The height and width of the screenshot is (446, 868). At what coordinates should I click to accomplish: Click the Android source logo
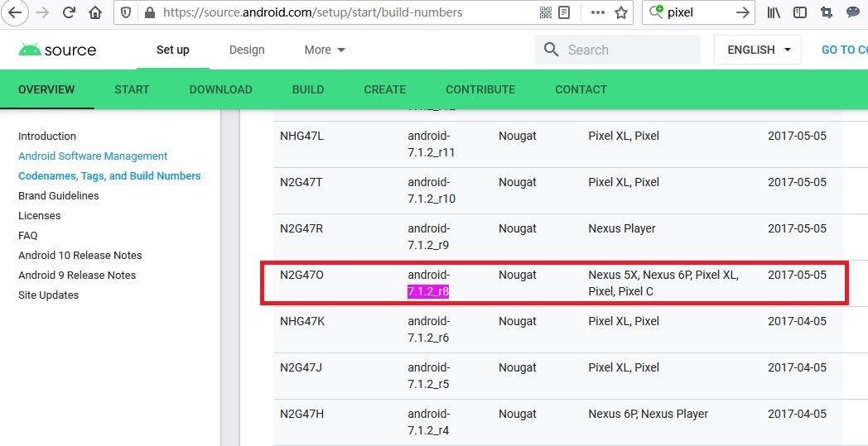(57, 50)
